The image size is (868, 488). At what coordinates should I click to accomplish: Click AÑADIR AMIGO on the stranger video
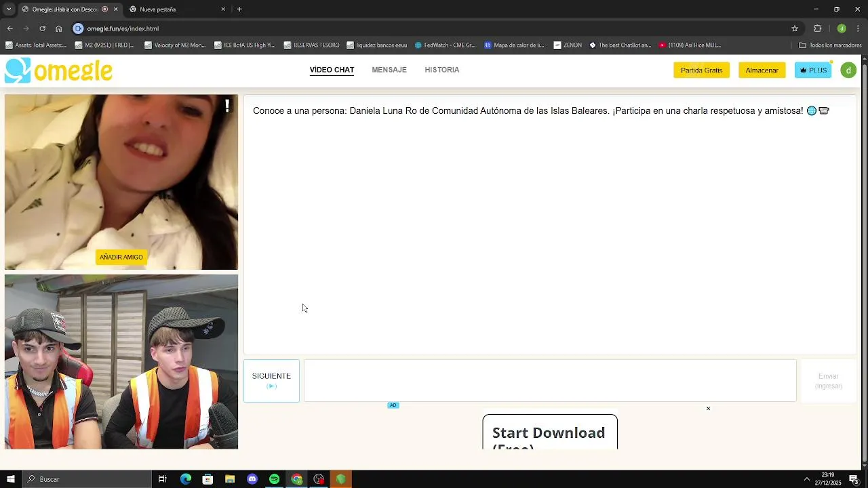tap(121, 257)
